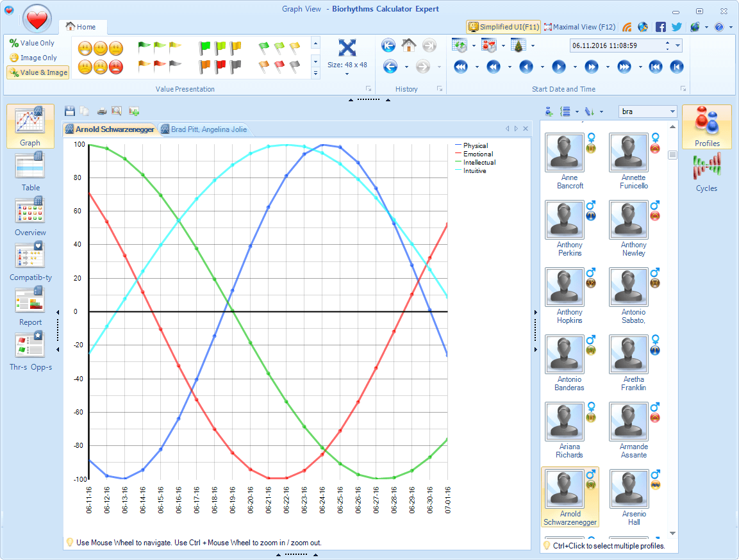Open the Facebook link icon
The image size is (739, 560).
(661, 27)
